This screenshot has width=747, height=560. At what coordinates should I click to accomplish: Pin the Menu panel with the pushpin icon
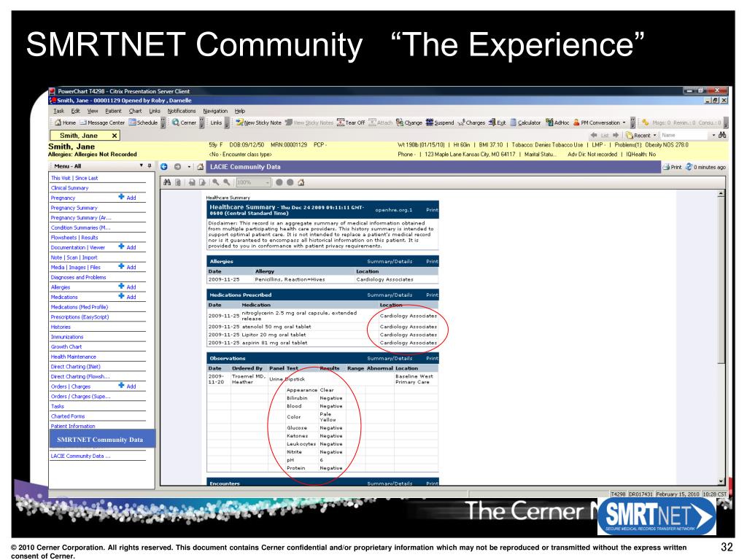click(x=149, y=166)
